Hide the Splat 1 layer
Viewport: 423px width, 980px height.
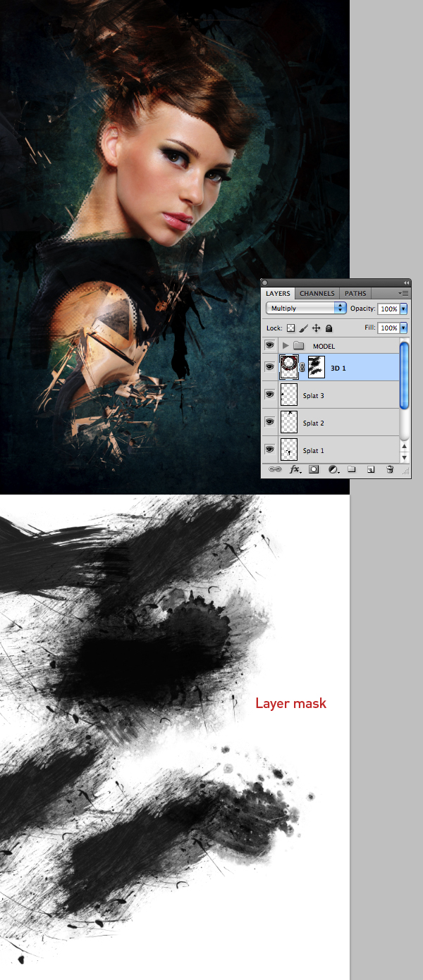point(269,449)
